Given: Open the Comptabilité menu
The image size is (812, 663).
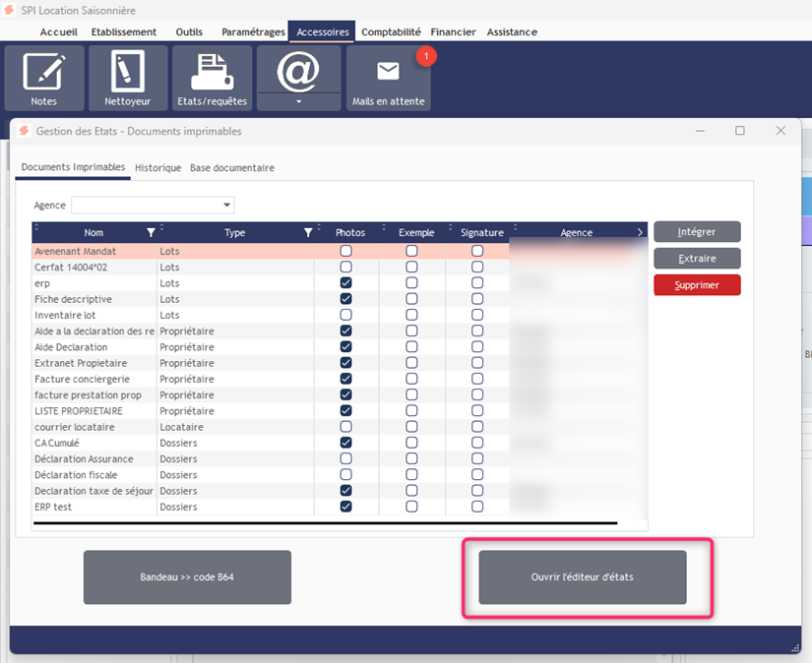Looking at the screenshot, I should [391, 32].
